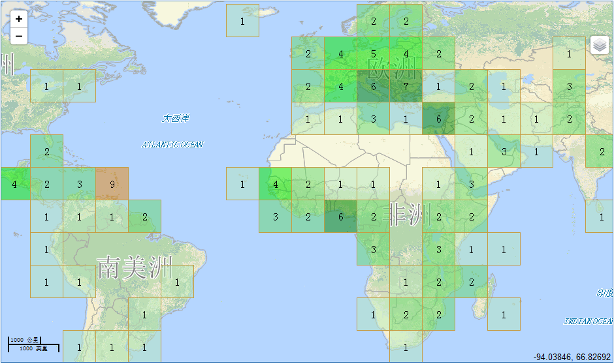Open the layer switcher icon
Viewport: 614px width, 364px height.
(600, 45)
